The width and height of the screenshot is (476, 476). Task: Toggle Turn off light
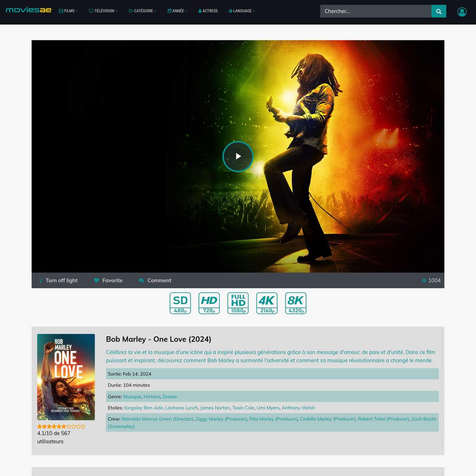pyautogui.click(x=58, y=280)
